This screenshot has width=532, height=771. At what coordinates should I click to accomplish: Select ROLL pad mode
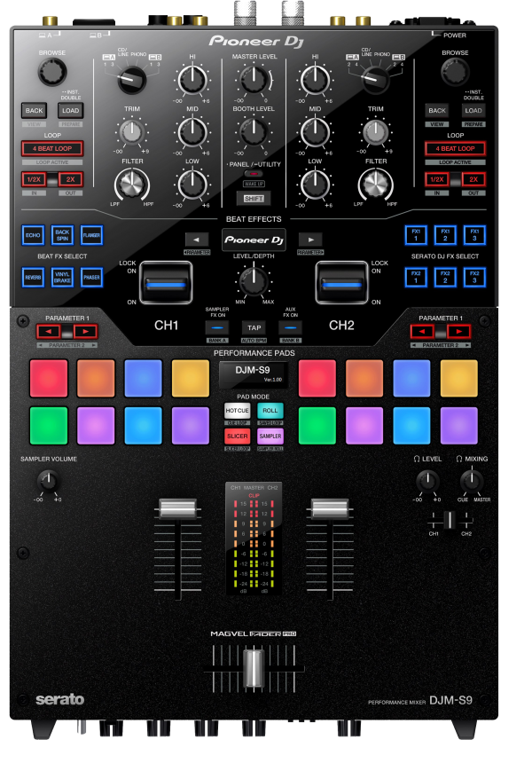[270, 411]
